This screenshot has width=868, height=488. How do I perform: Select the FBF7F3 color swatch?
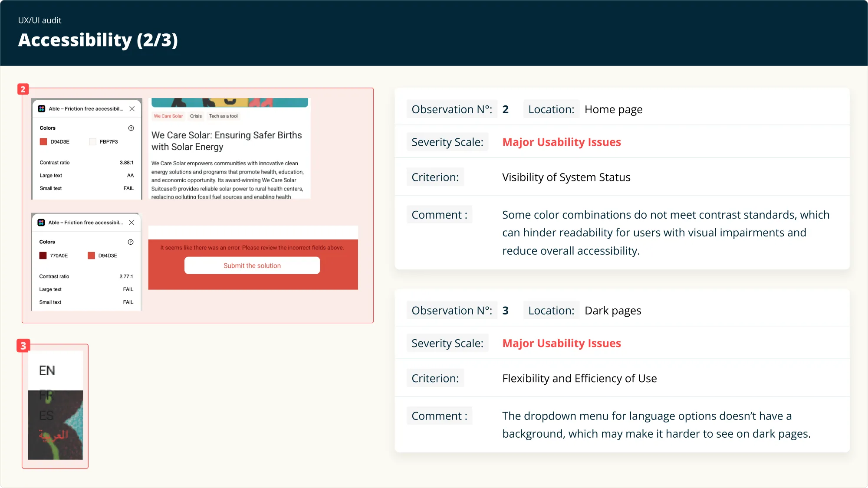[92, 142]
